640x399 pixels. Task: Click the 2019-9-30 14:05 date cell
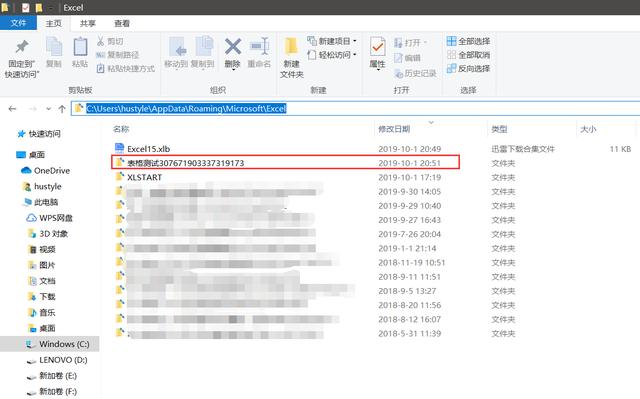409,192
